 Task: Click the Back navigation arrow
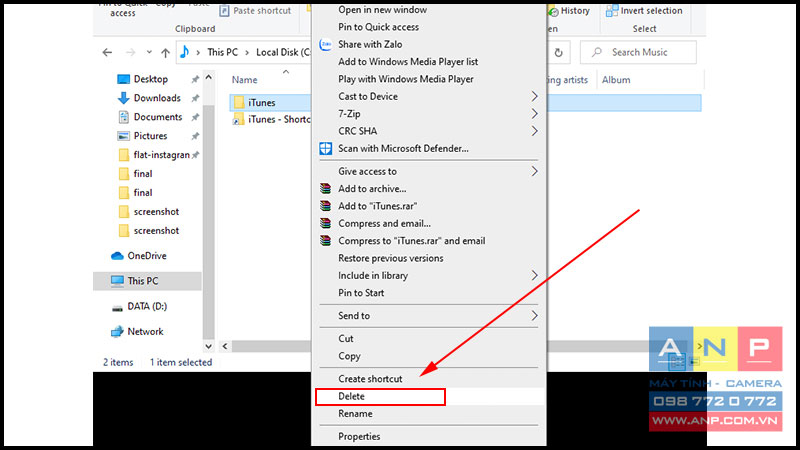107,53
